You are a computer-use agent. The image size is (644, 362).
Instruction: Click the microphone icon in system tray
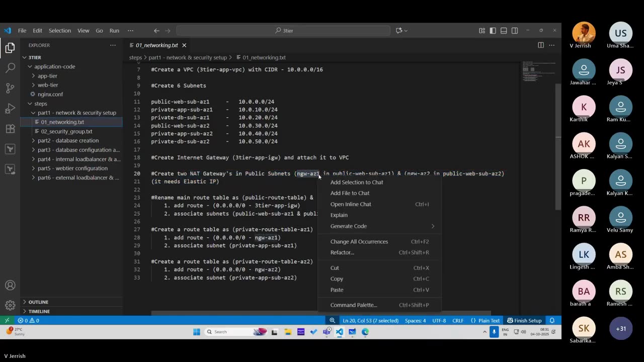494,332
